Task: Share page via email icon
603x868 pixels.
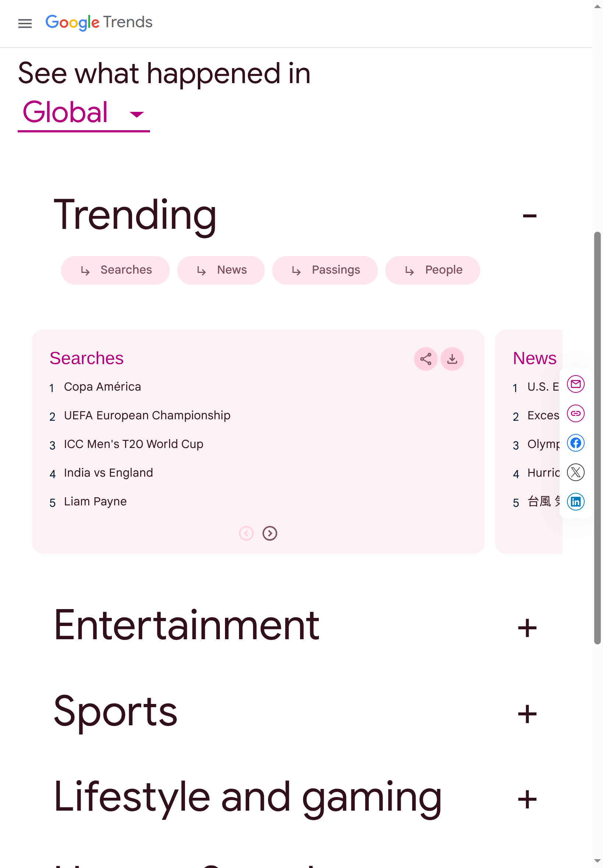Action: (x=575, y=384)
